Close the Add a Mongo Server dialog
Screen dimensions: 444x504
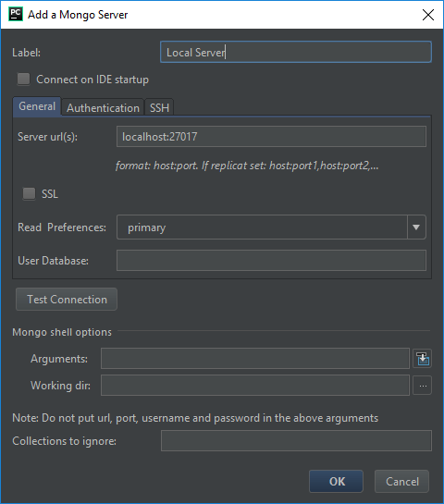[x=428, y=15]
